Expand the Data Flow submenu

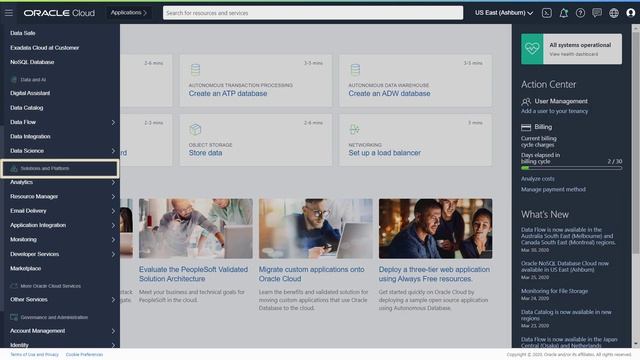coord(113,122)
